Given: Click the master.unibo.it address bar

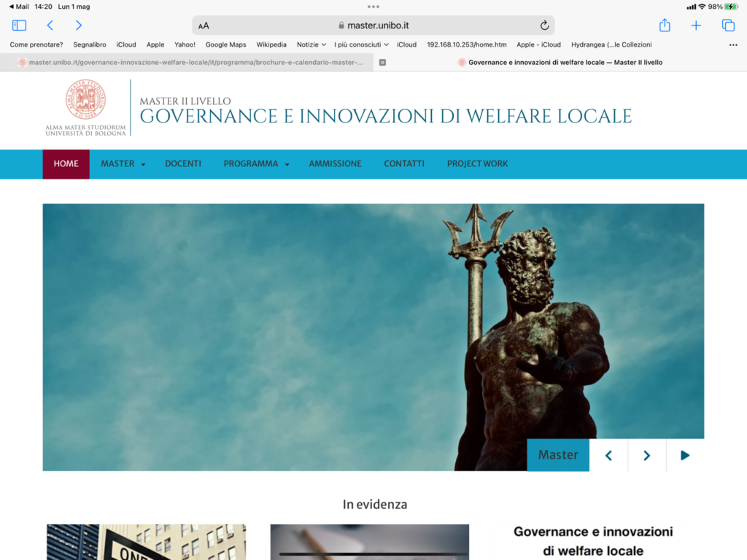Looking at the screenshot, I should pyautogui.click(x=373, y=26).
